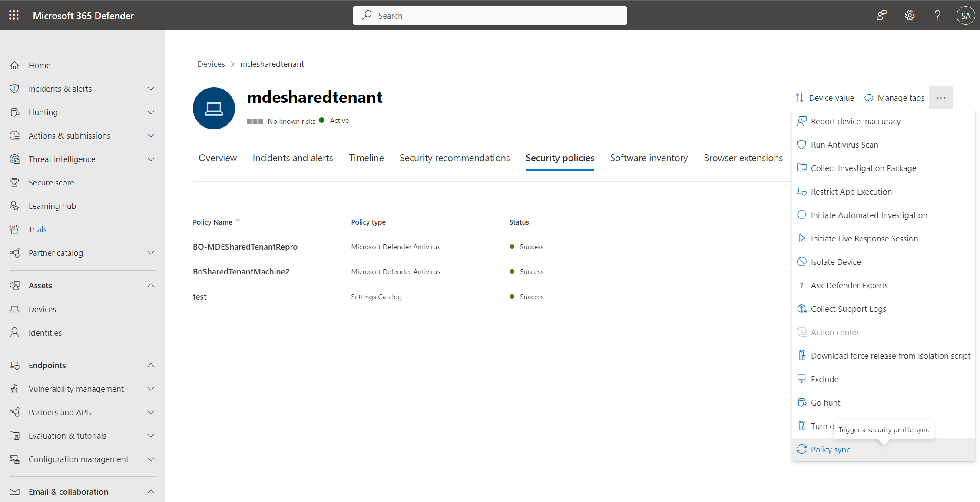Switch to the Overview tab
This screenshot has height=502, width=980.
218,158
